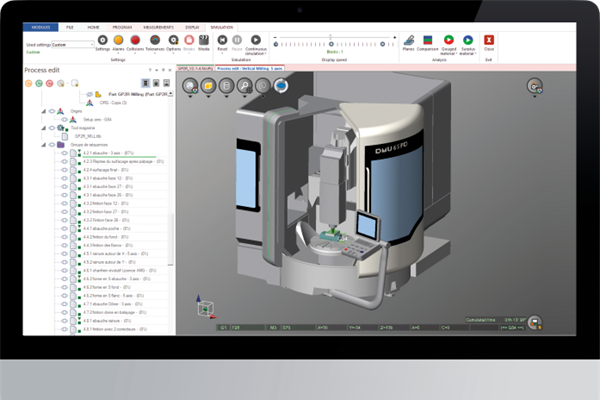The width and height of the screenshot is (600, 400).
Task: Select the first highlighted tree layout icon
Action: 145,83
